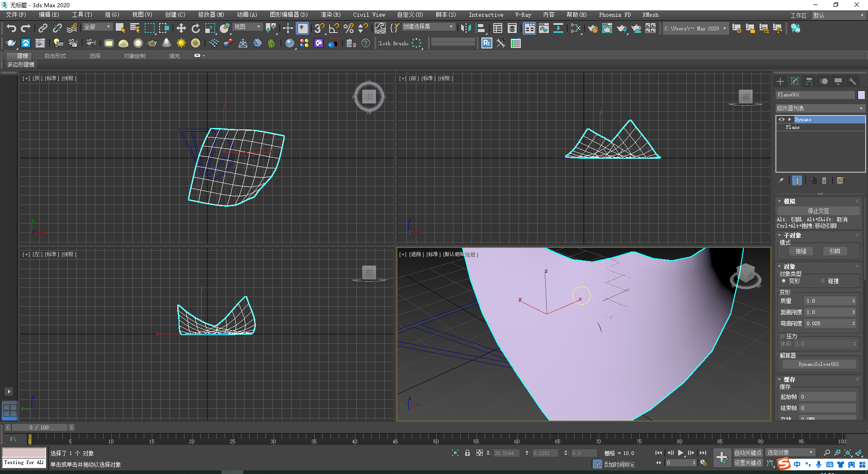
Task: Enable the 自动关键点 auto key toggle
Action: tap(748, 452)
